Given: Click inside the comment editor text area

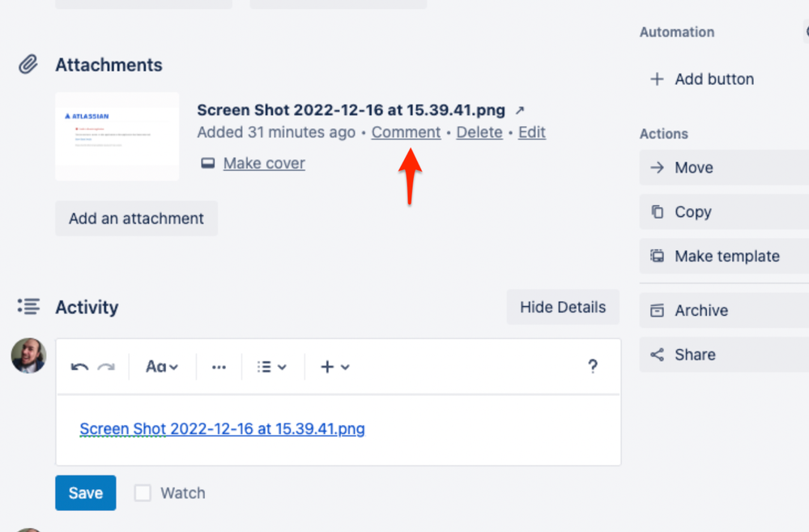Looking at the screenshot, I should (339, 430).
